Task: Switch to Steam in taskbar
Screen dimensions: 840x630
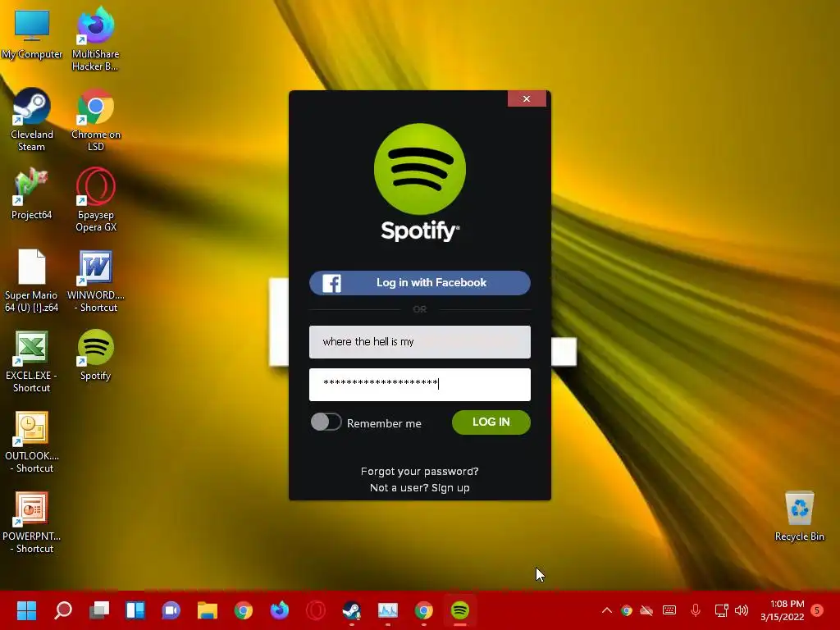Action: (x=351, y=610)
